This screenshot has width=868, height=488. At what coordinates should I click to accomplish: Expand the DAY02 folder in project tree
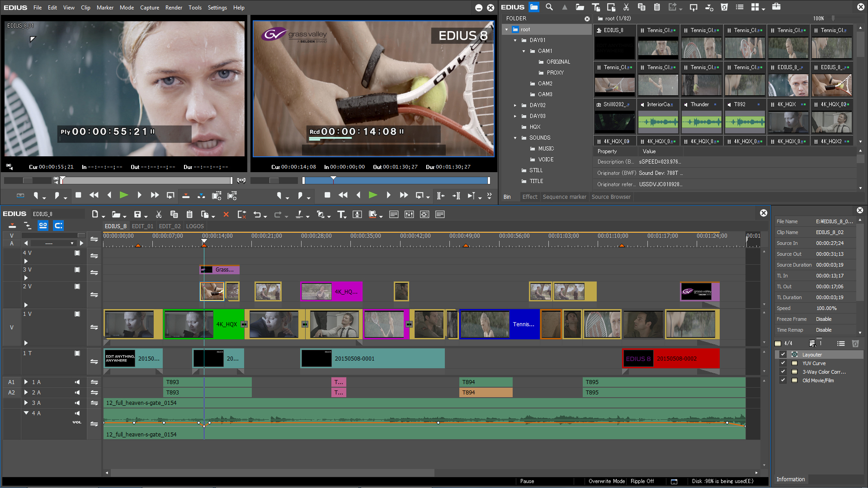pyautogui.click(x=515, y=105)
